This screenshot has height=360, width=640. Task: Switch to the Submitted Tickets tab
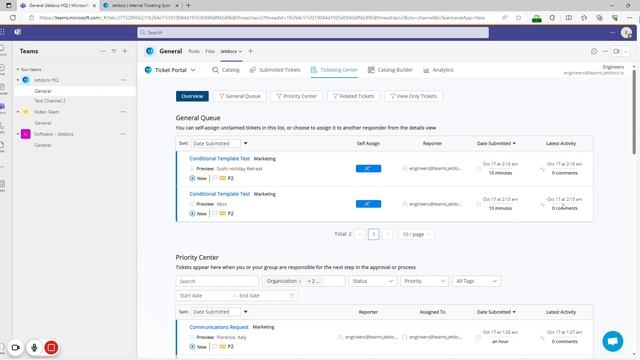coord(275,70)
